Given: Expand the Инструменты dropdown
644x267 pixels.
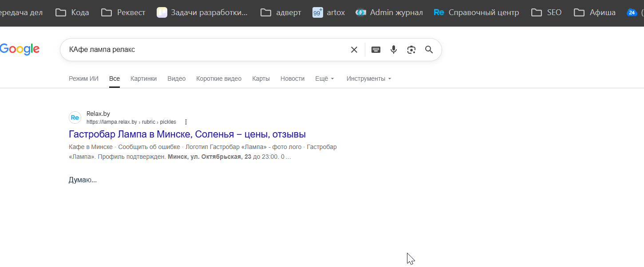Looking at the screenshot, I should pos(369,79).
